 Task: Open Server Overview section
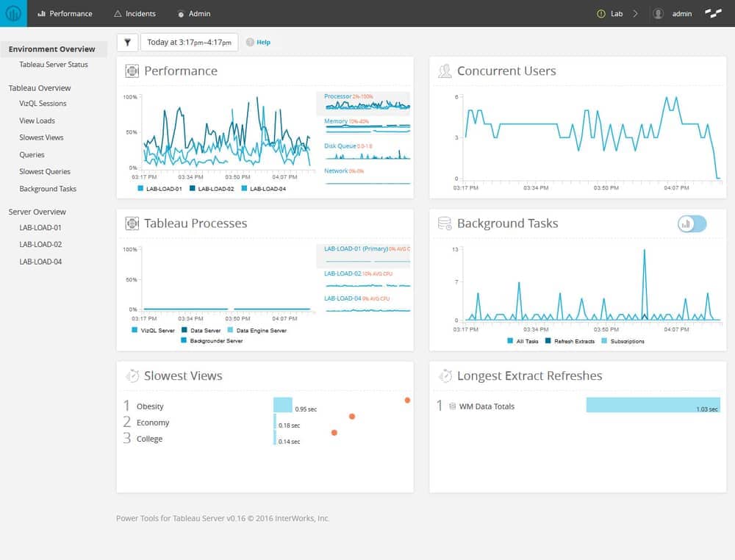[x=37, y=212]
